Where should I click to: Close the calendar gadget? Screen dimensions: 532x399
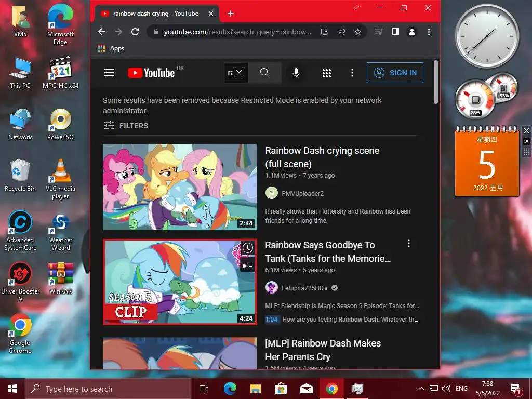tap(526, 130)
